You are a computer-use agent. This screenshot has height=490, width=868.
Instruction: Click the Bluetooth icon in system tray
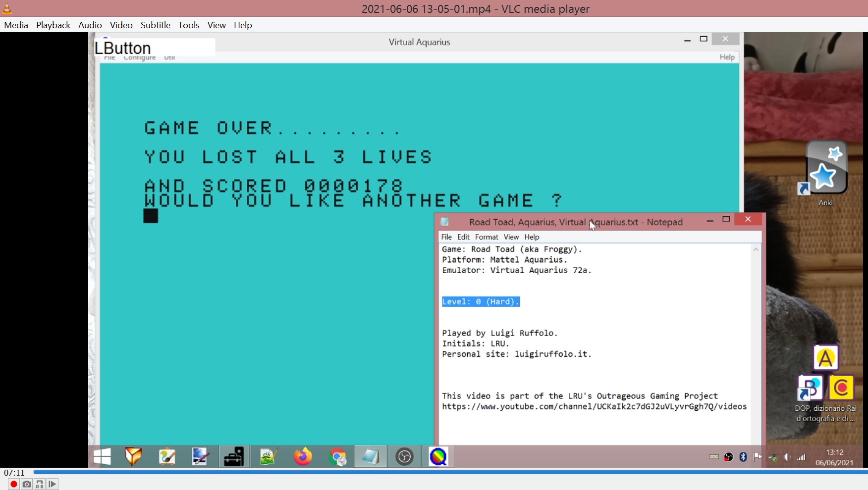pos(743,457)
